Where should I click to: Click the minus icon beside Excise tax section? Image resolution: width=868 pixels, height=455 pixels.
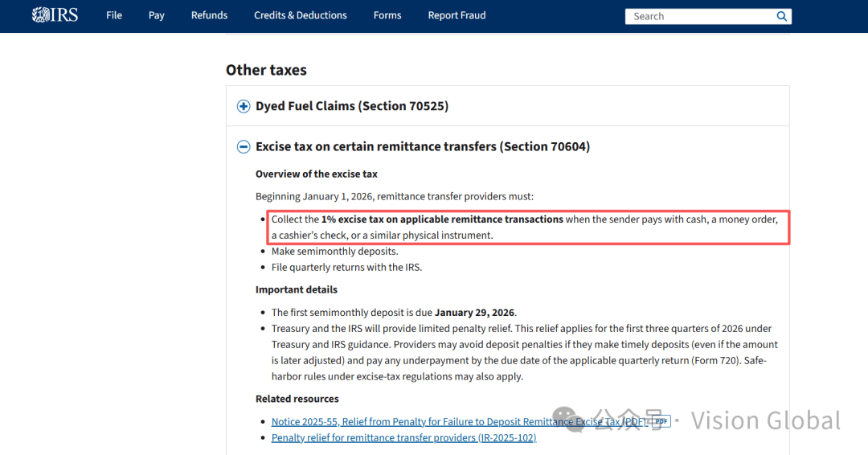(x=244, y=146)
